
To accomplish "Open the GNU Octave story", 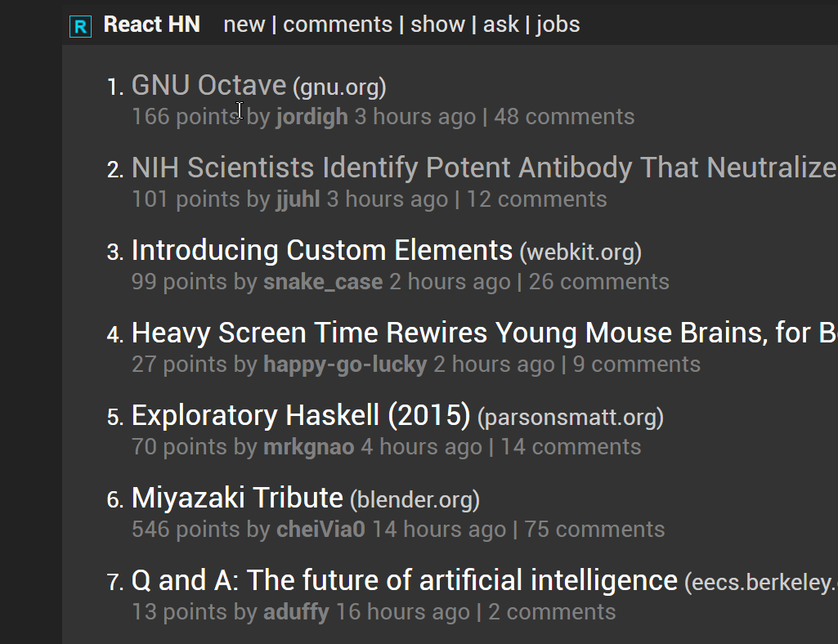I will click(209, 86).
